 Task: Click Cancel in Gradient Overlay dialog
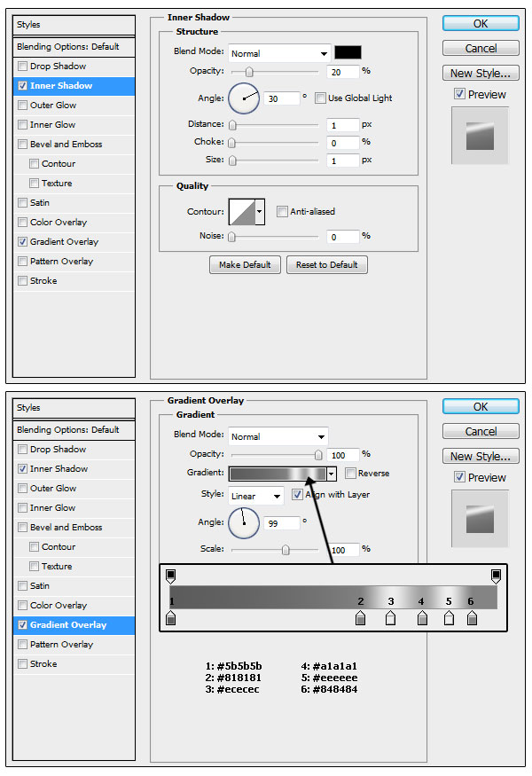click(481, 431)
